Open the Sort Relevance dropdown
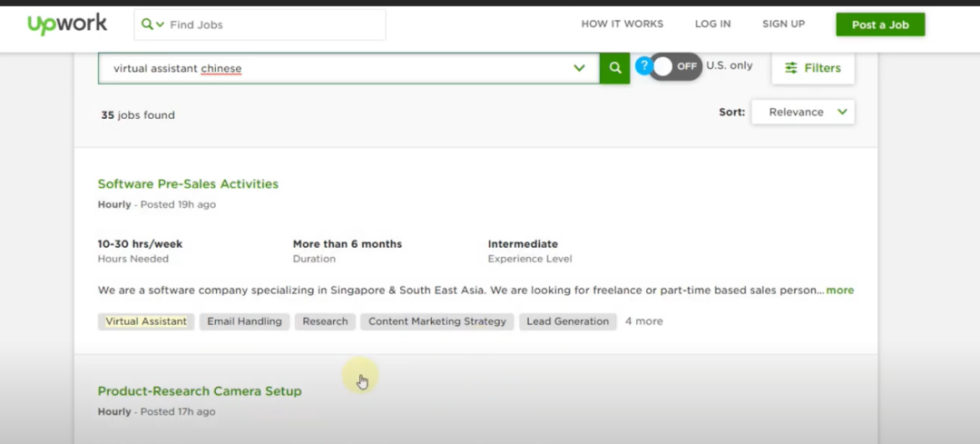 (802, 112)
